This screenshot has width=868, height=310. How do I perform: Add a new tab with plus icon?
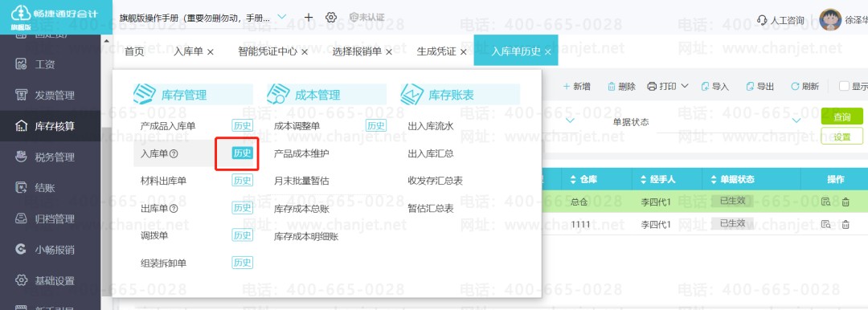309,17
